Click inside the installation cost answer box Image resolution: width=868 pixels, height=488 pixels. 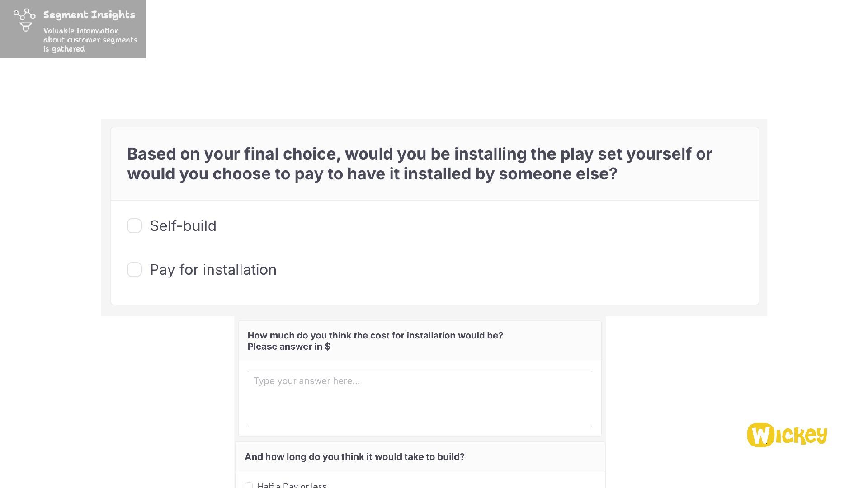pos(420,399)
